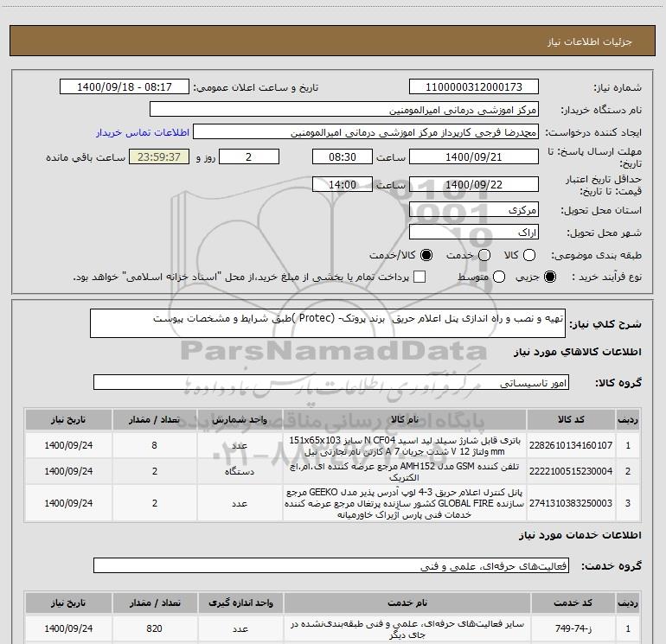666x644 pixels.
Task: Select the کالا radio button
Action: pyautogui.click(x=529, y=255)
